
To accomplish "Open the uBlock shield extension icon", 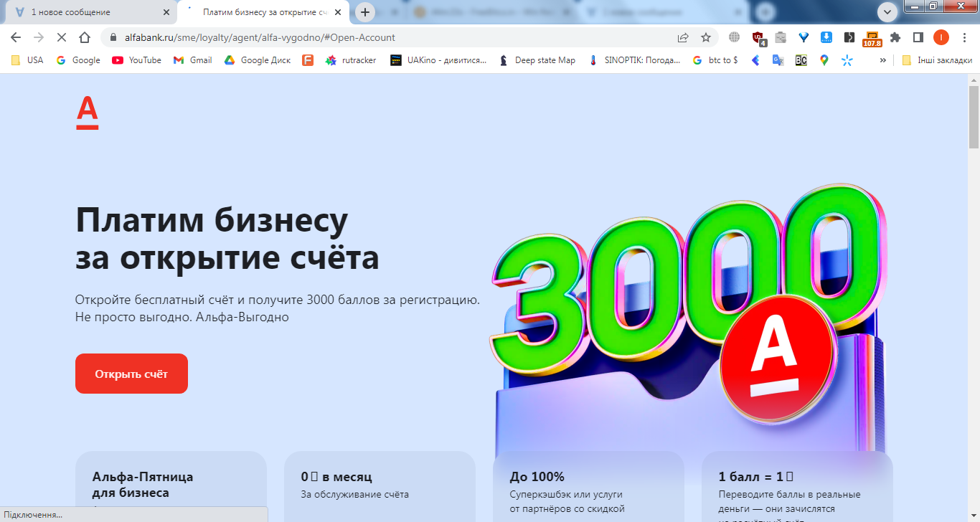I will pos(758,38).
